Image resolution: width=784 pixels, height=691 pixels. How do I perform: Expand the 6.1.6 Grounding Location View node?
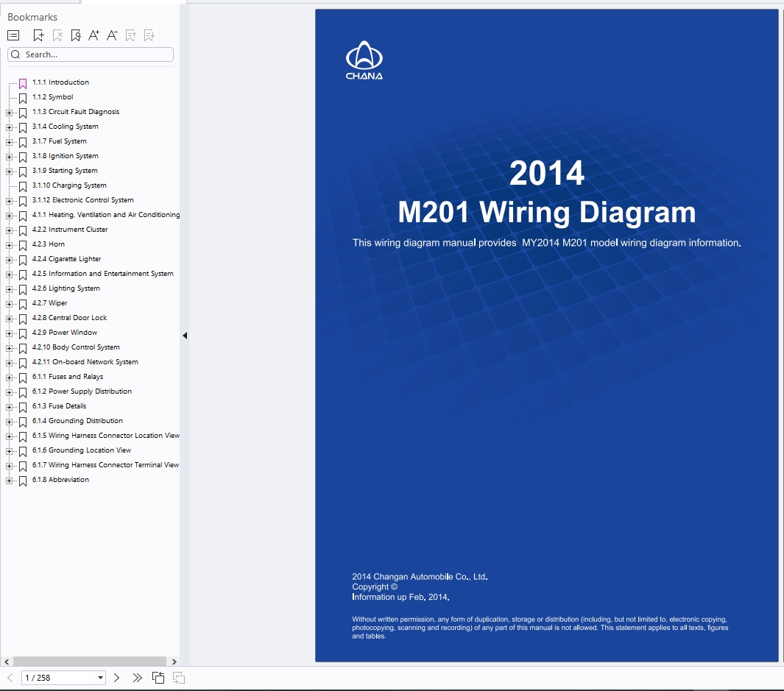(x=9, y=452)
